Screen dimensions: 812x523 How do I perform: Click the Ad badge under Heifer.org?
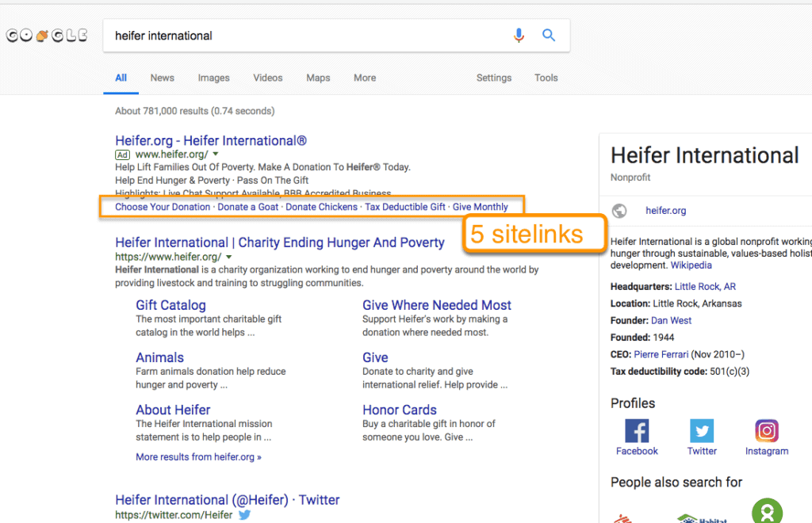pos(122,155)
